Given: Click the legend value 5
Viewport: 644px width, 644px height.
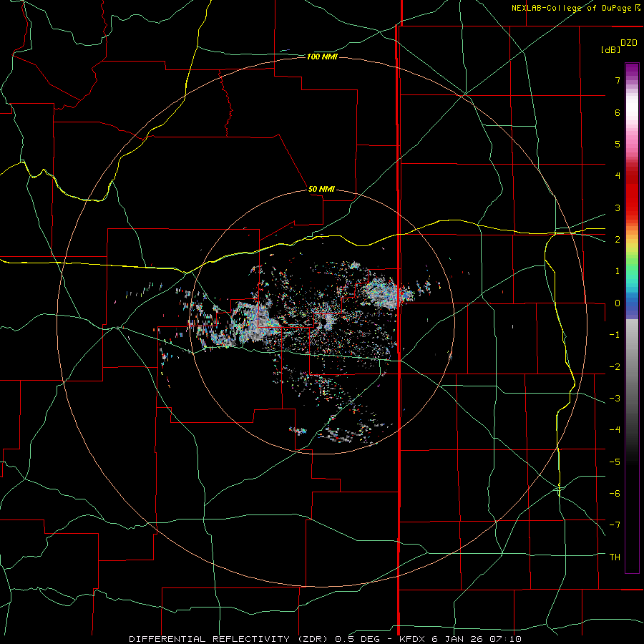Looking at the screenshot, I should (x=618, y=144).
